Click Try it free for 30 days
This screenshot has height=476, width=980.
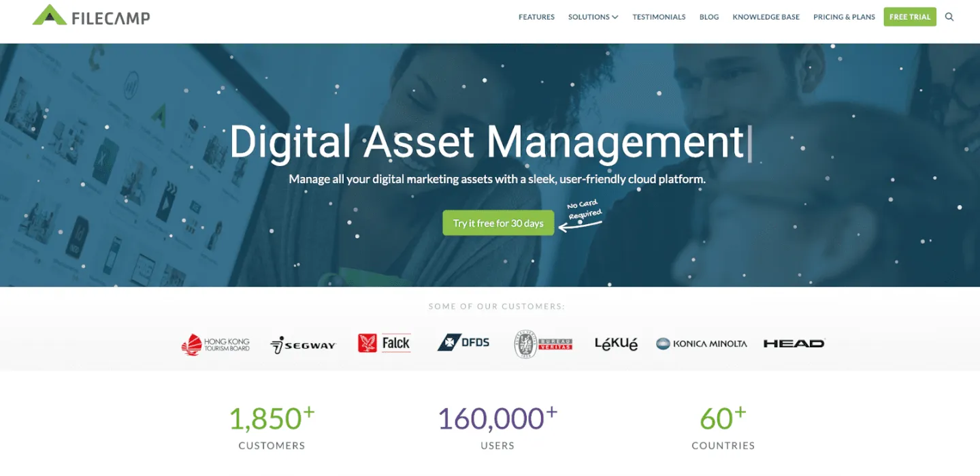(498, 223)
